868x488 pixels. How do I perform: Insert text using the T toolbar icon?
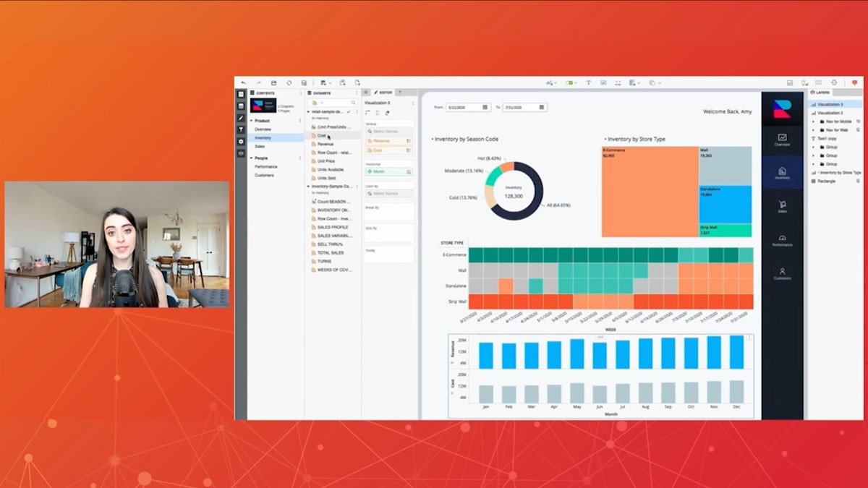click(x=589, y=83)
